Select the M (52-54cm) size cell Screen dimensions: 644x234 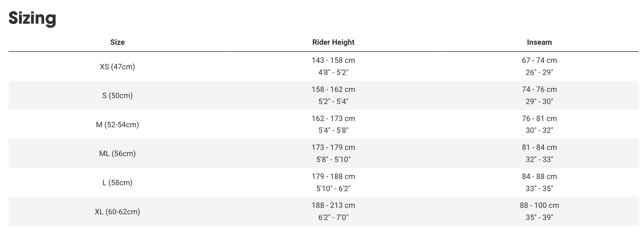coord(117,125)
